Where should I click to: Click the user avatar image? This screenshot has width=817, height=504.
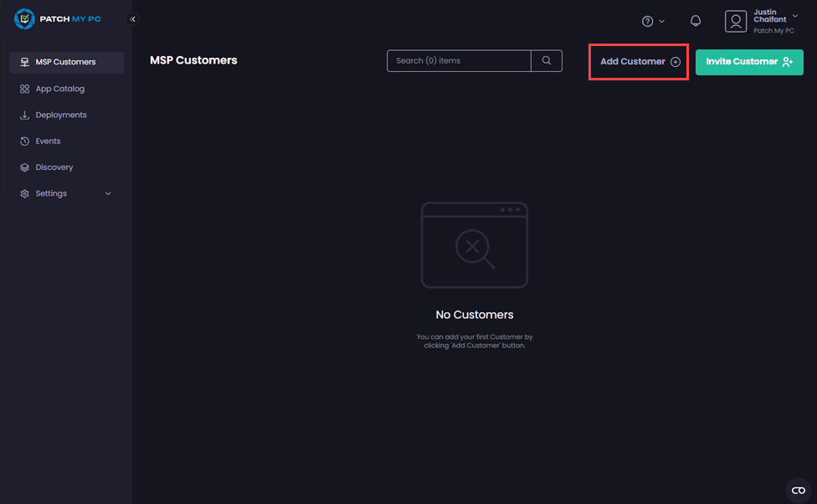736,21
